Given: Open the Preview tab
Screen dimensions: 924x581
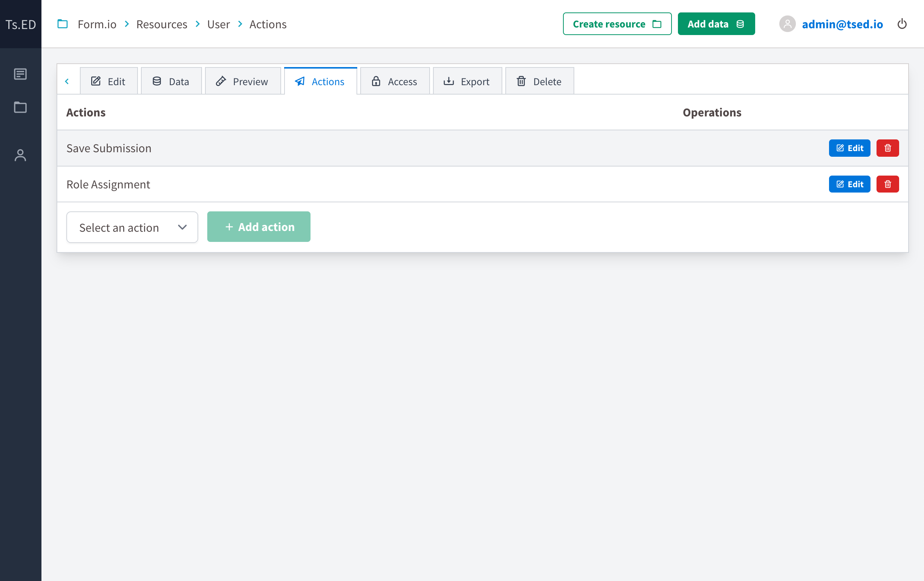Looking at the screenshot, I should pos(243,81).
